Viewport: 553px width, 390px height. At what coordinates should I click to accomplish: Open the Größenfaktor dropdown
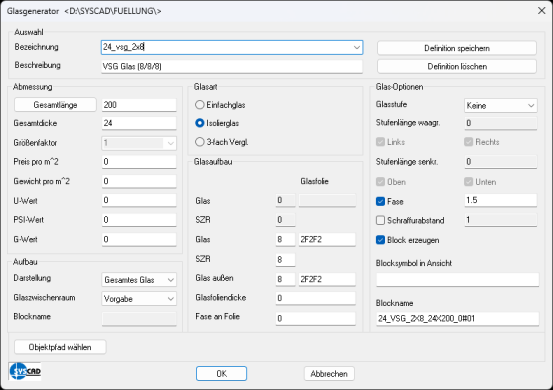[x=139, y=143]
